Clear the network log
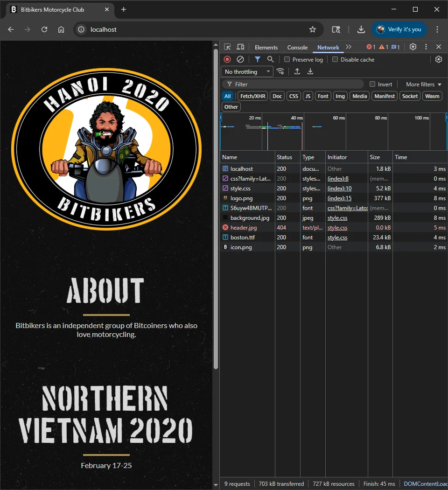This screenshot has width=448, height=490. pyautogui.click(x=240, y=59)
